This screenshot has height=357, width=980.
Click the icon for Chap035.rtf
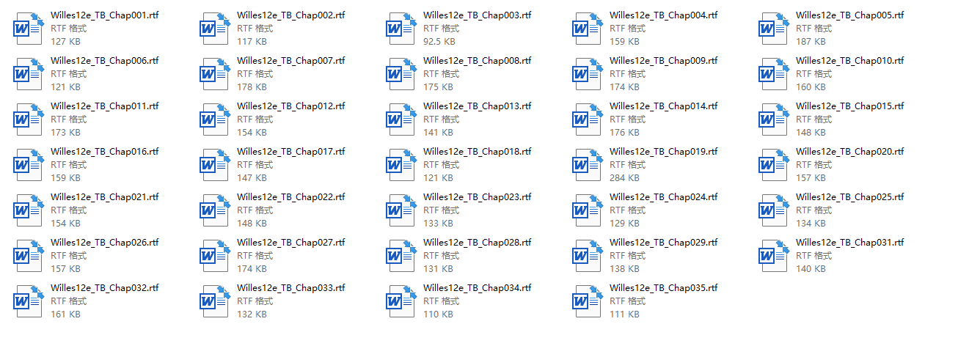coord(588,301)
